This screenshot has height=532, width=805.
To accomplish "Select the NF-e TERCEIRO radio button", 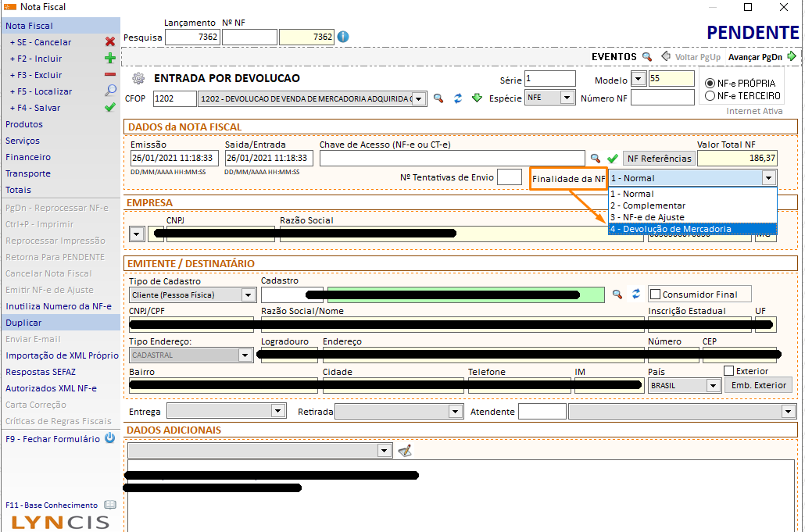I will point(710,96).
